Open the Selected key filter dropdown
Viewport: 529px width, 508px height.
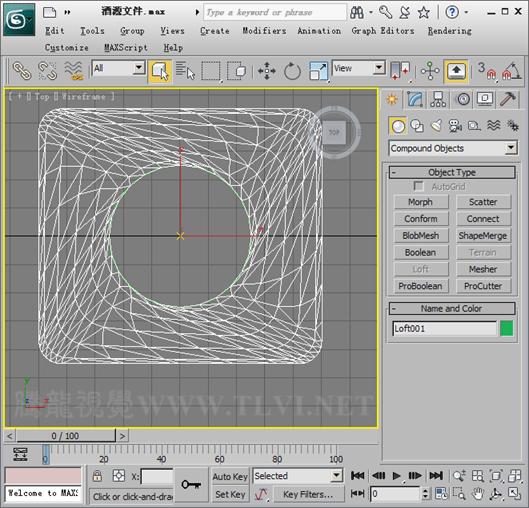298,476
